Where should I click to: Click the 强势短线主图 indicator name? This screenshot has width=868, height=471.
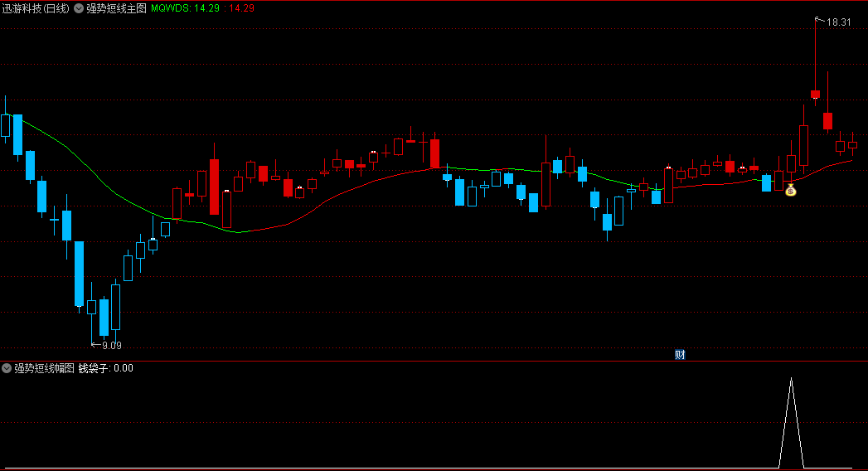pos(116,8)
